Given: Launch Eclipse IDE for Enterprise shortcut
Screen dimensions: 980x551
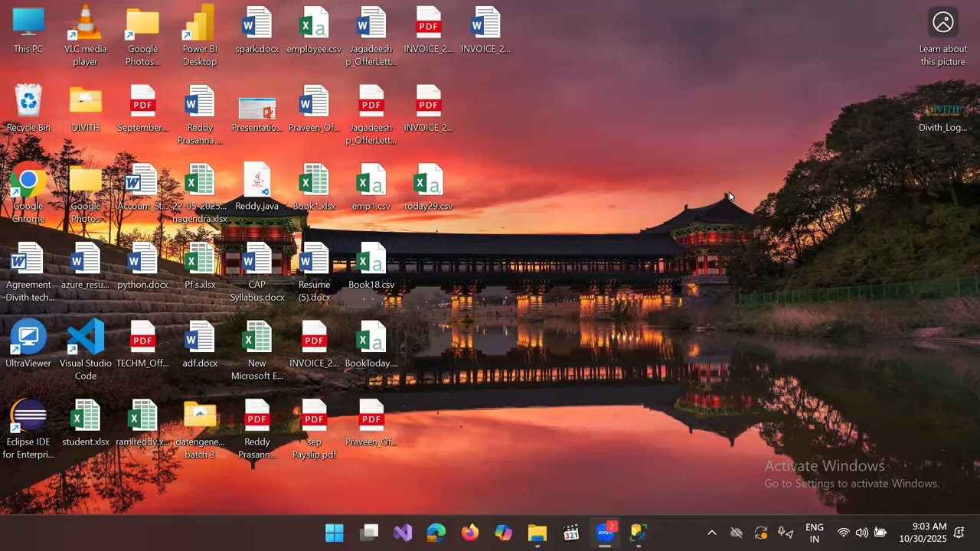Looking at the screenshot, I should (x=28, y=429).
